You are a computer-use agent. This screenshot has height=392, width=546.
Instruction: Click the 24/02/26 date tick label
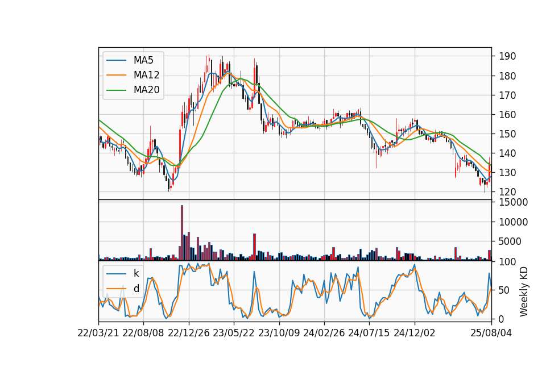tap(324, 333)
